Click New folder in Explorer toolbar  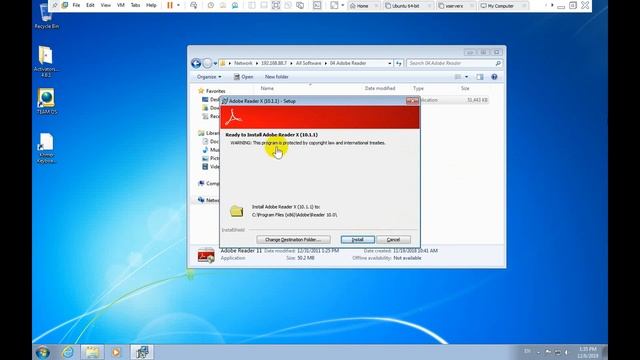click(x=276, y=77)
